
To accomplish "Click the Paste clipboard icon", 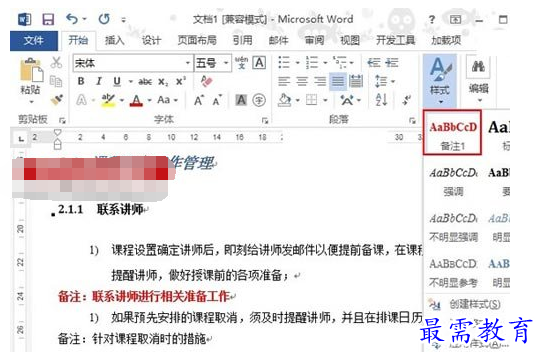I will point(31,70).
